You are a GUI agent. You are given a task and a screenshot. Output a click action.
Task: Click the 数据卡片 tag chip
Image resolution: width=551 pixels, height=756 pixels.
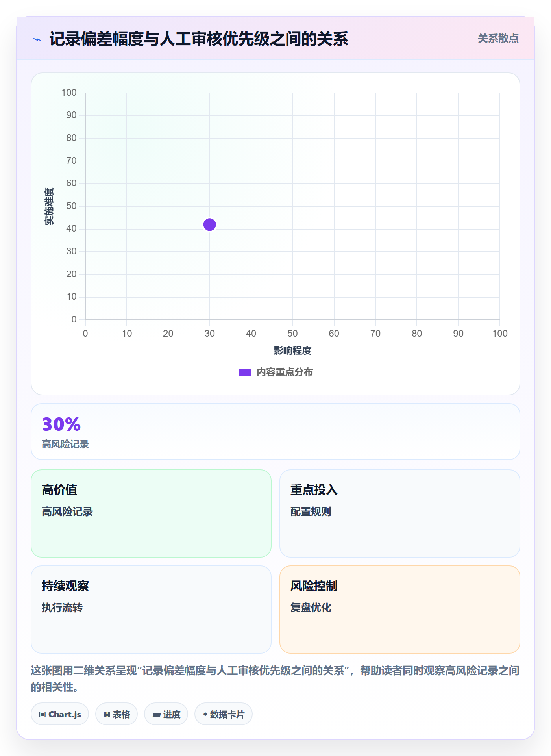pos(224,714)
